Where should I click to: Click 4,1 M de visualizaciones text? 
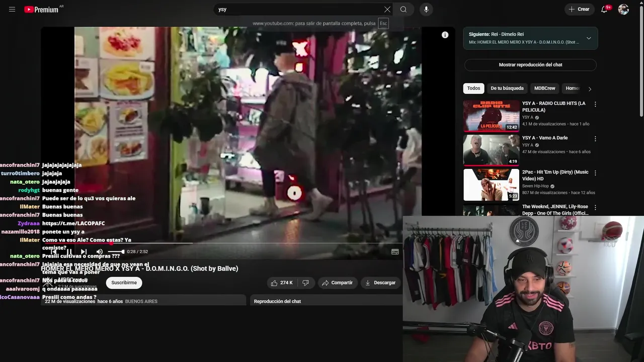click(x=544, y=124)
